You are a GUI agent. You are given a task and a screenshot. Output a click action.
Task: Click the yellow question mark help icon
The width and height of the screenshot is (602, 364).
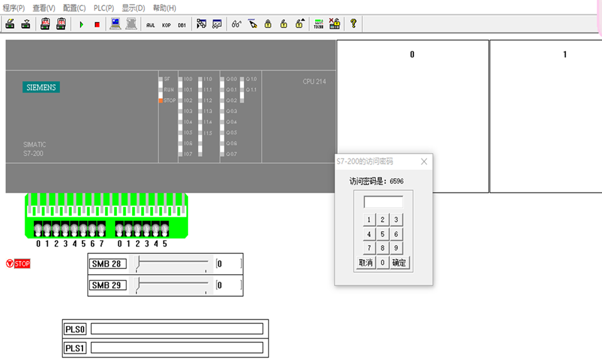[354, 24]
